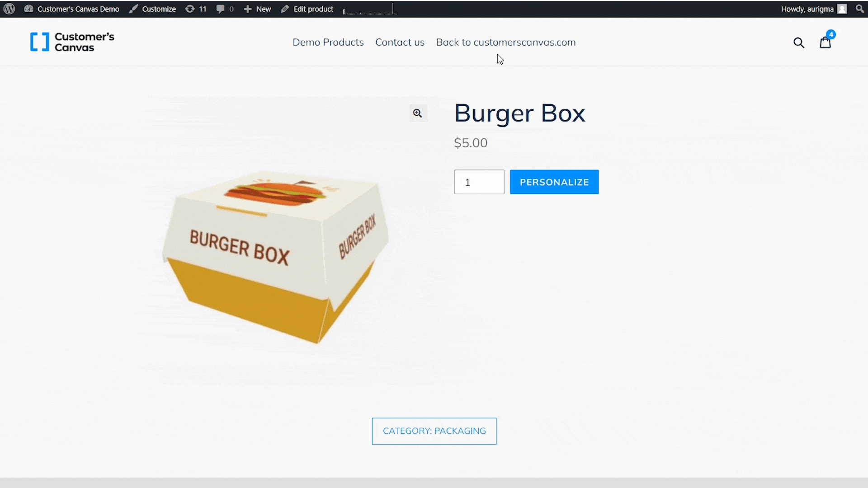Viewport: 868px width, 488px height.
Task: Open Demo Products menu item
Action: 328,42
